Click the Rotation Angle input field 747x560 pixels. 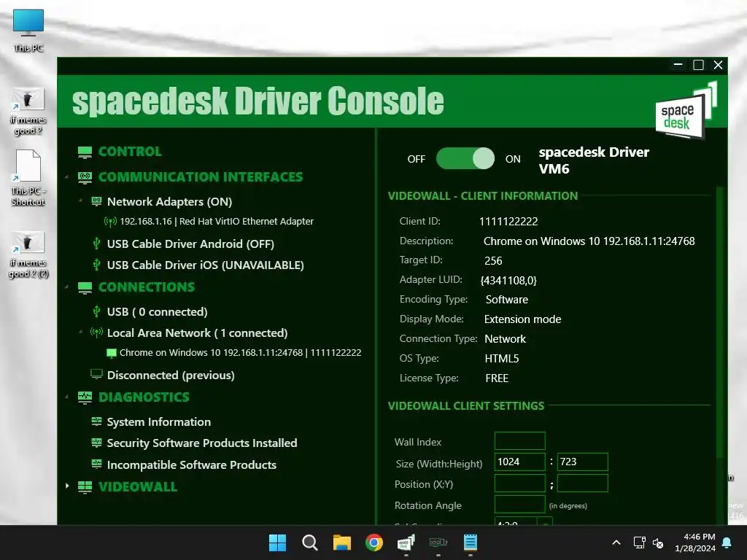pos(519,505)
